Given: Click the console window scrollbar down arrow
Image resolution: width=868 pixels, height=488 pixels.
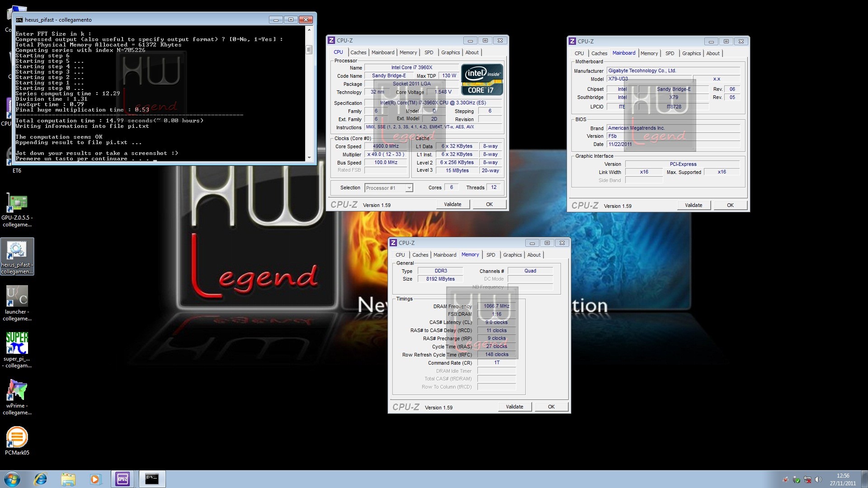Looking at the screenshot, I should [x=309, y=157].
